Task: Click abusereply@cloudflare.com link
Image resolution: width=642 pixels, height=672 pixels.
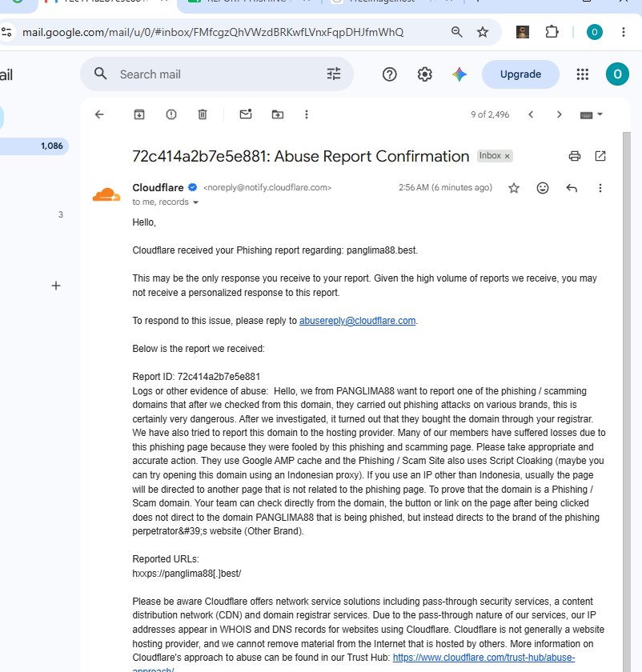Action: point(357,321)
